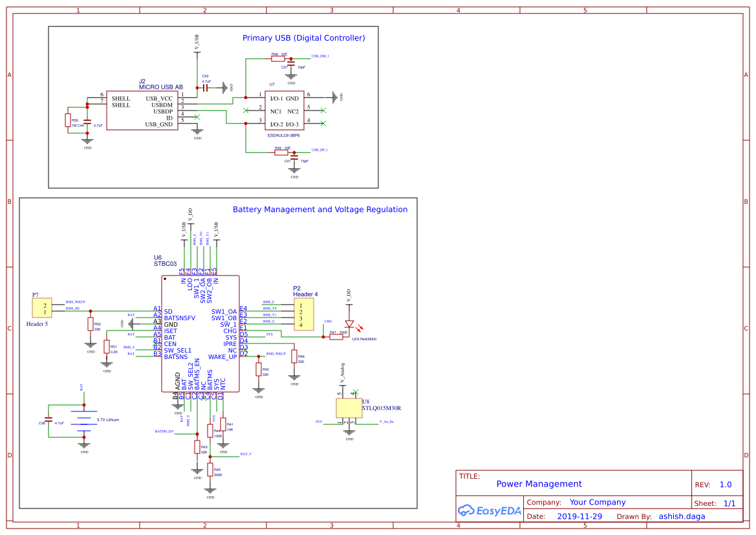
Task: Select the R49 resistor symbol
Action: 281,153
